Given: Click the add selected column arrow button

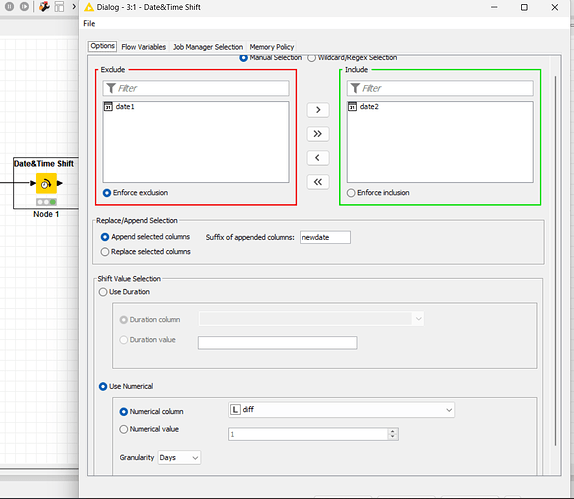Looking at the screenshot, I should [318, 110].
